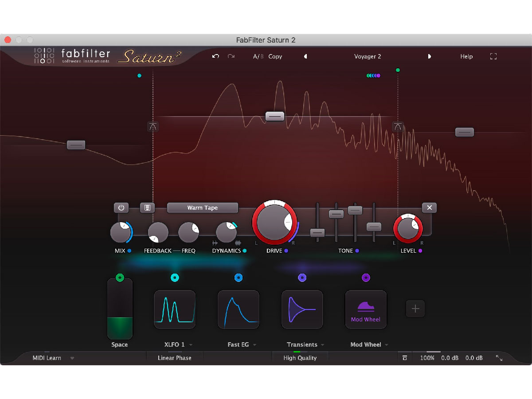Click the Transients drag source button
Viewport: 532px width, 399px height.
coord(302,278)
